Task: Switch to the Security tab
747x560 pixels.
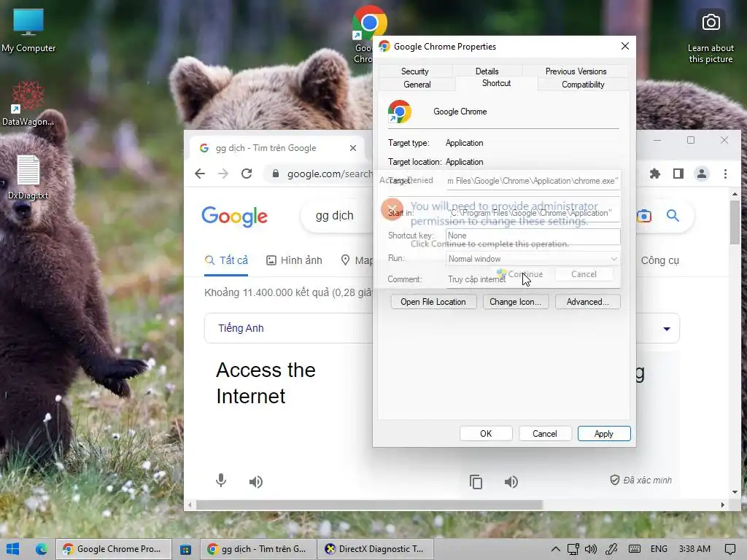Action: (414, 71)
